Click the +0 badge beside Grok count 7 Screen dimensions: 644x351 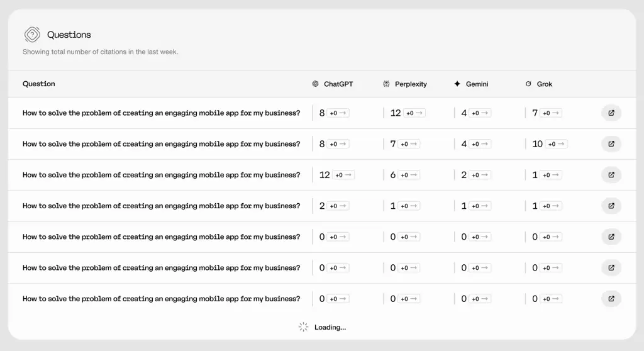pyautogui.click(x=551, y=113)
